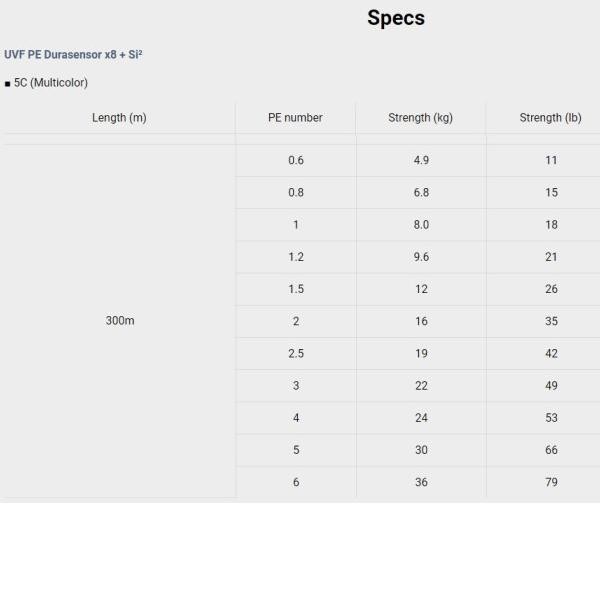Select the 16 kg strength cell
The image size is (600, 600).
[421, 321]
